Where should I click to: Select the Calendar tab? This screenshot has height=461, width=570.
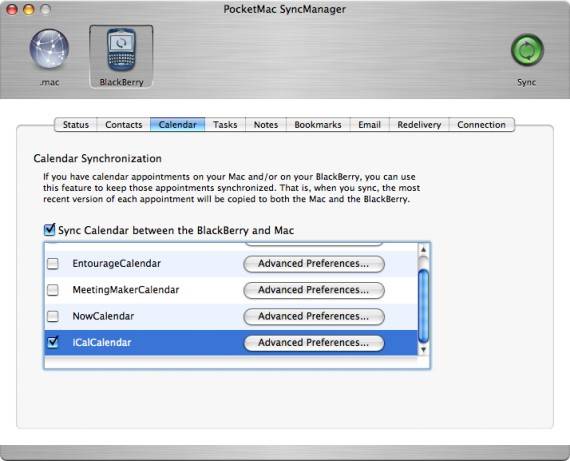[177, 125]
